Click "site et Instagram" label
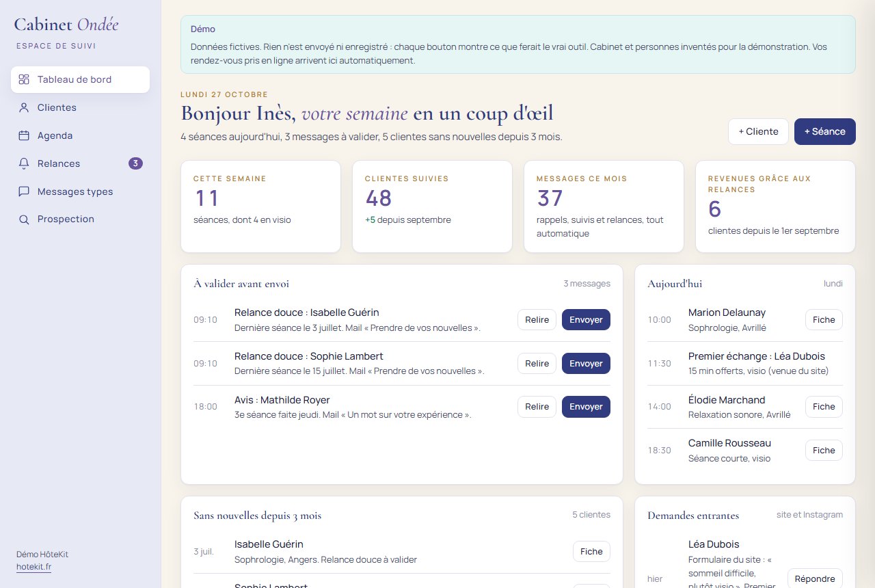Screen dimensions: 875x588 809,515
